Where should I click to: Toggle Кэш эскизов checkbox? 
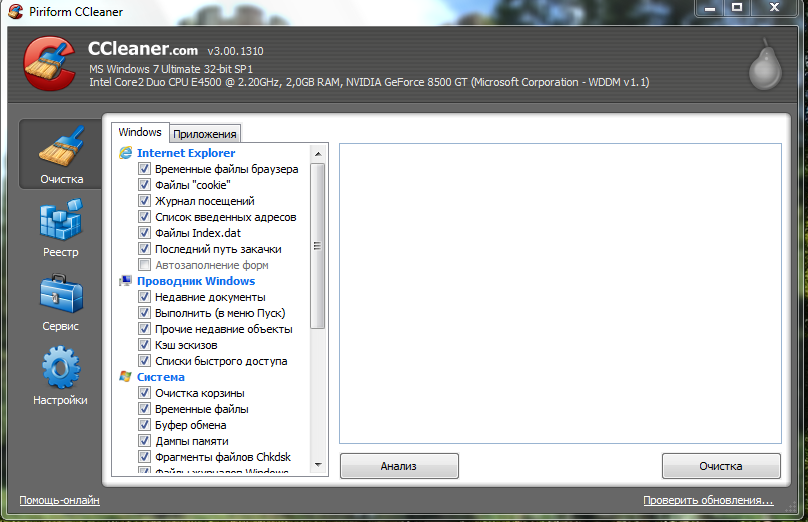pyautogui.click(x=145, y=345)
